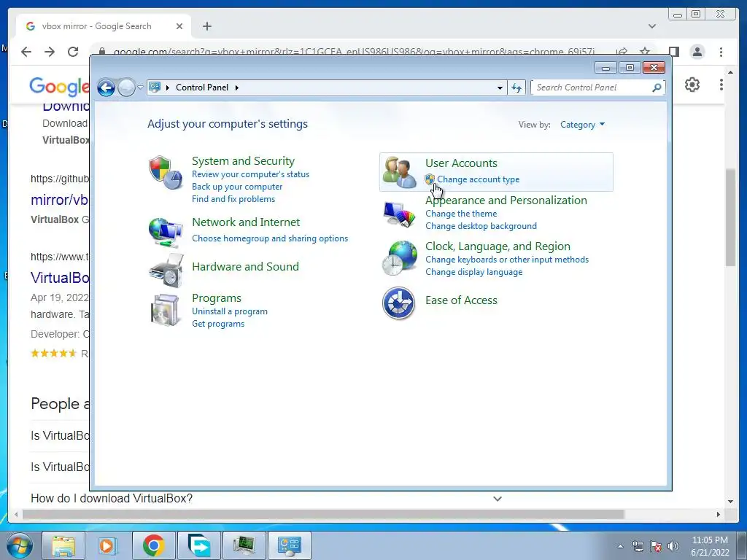Click Review your computer's status
Viewport: 747px width, 560px height.
(251, 174)
